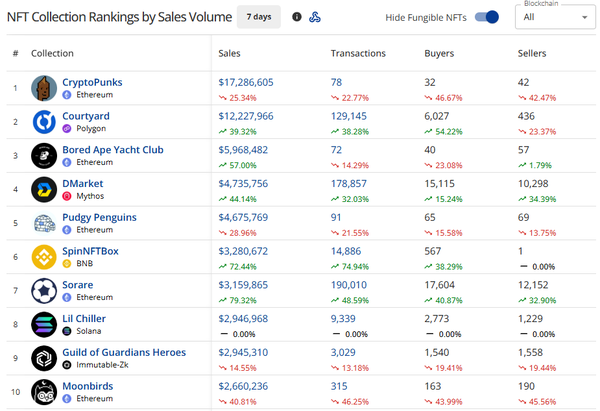The image size is (600, 411).
Task: Click the Collection column header
Action: click(52, 54)
